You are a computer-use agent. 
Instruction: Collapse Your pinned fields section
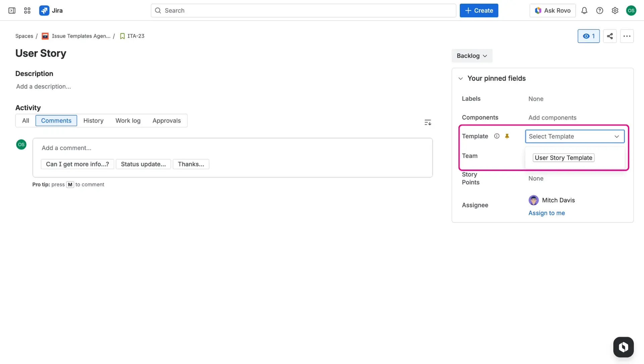coord(461,78)
